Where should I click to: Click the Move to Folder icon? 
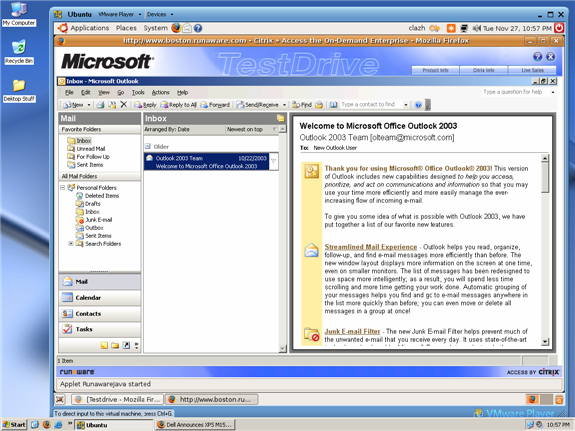pos(112,105)
